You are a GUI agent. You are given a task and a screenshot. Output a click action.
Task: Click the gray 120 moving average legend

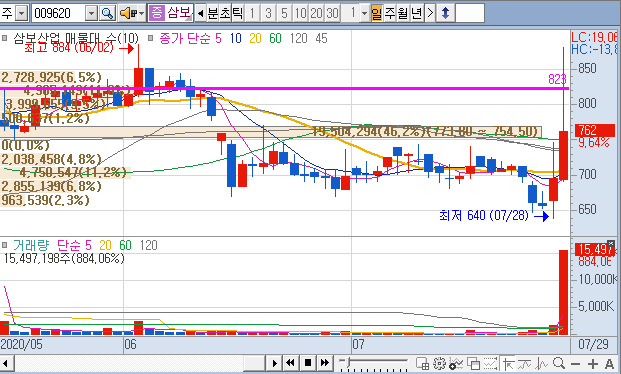point(299,38)
